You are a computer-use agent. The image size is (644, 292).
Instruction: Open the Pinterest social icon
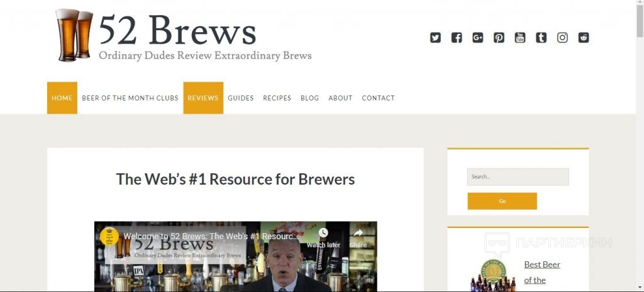pos(499,38)
